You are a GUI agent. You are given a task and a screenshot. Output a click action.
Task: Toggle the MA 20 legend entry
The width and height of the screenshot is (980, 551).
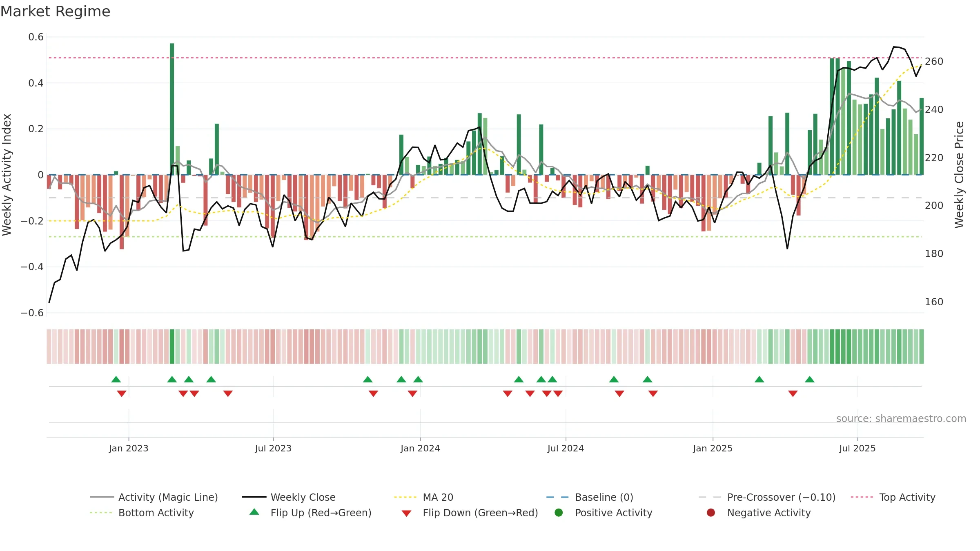(423, 497)
